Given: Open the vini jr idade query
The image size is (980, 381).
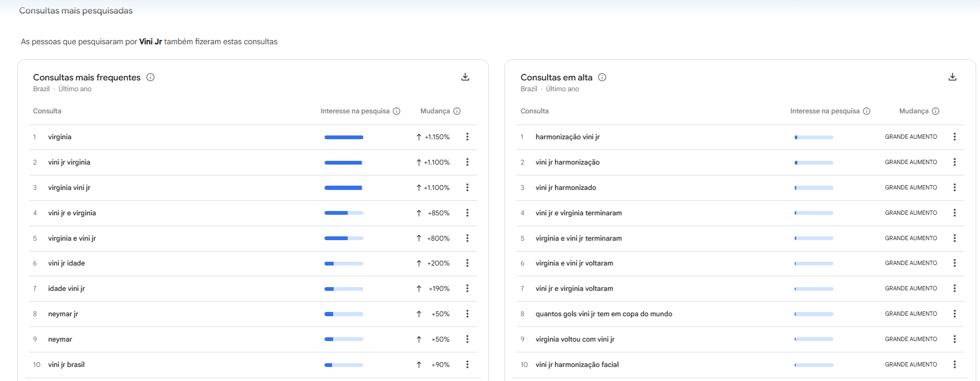Looking at the screenshot, I should (x=66, y=263).
